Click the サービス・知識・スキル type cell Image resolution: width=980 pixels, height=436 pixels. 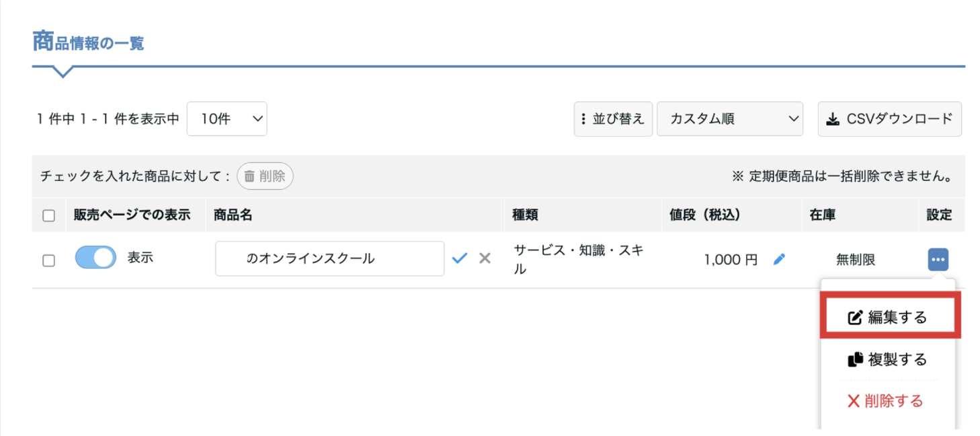(579, 259)
